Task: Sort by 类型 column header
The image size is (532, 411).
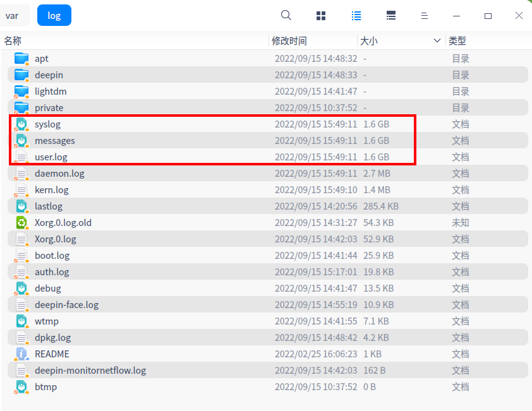Action: tap(457, 40)
